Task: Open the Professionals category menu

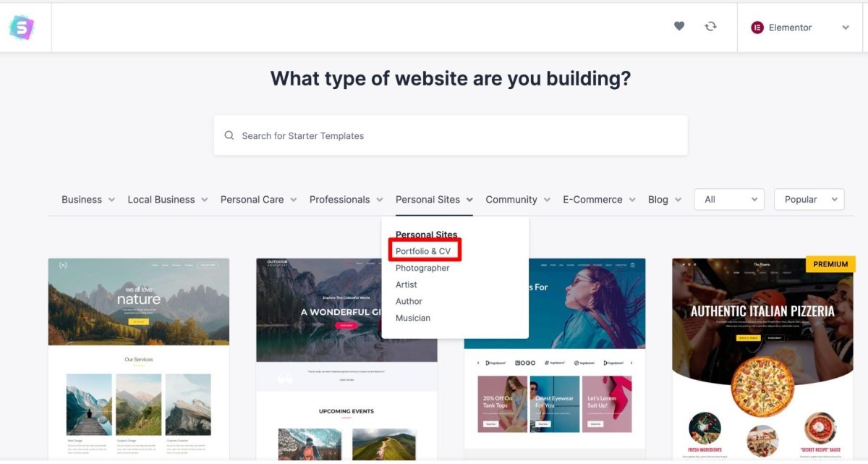Action: pyautogui.click(x=346, y=200)
